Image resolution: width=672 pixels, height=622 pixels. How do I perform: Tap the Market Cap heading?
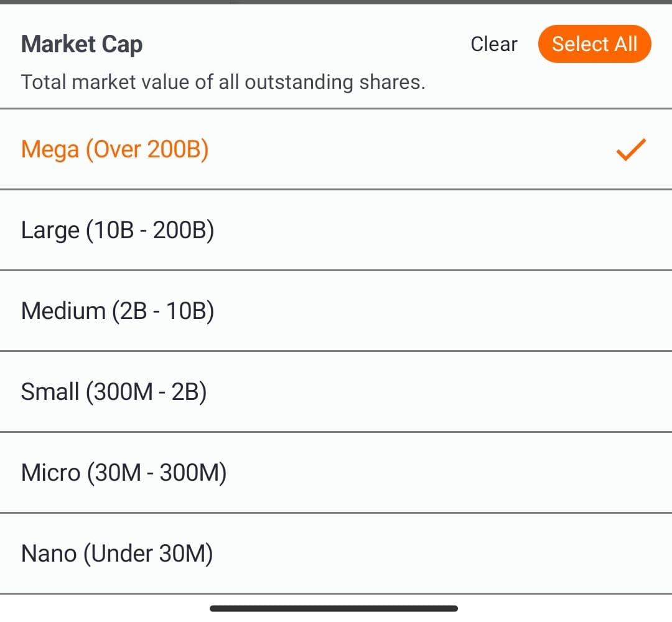82,44
